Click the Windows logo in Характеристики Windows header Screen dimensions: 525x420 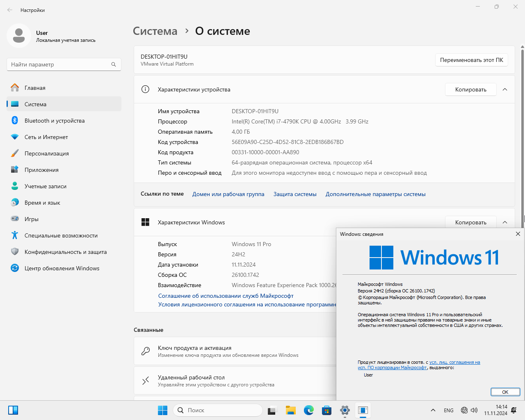click(x=145, y=222)
